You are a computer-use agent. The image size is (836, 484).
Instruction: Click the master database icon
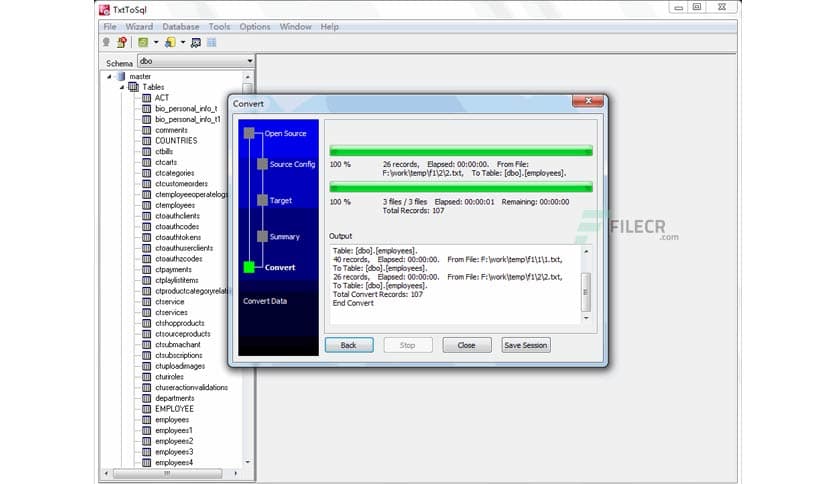click(122, 76)
